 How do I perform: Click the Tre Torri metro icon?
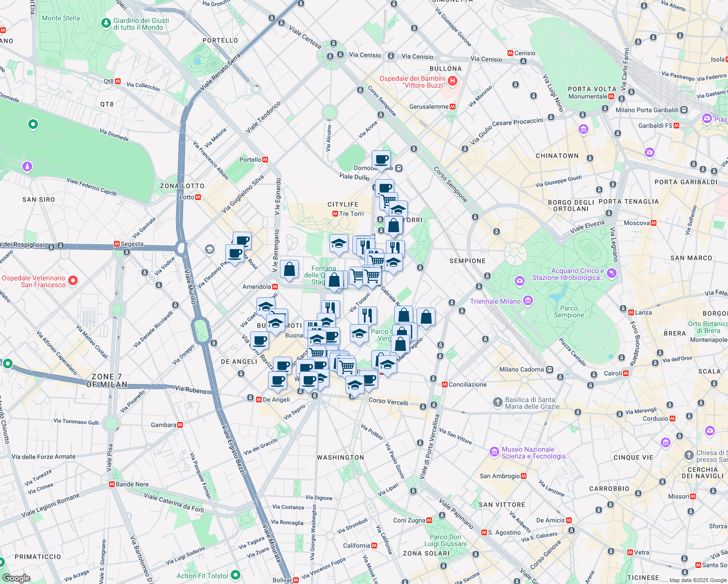click(x=335, y=214)
